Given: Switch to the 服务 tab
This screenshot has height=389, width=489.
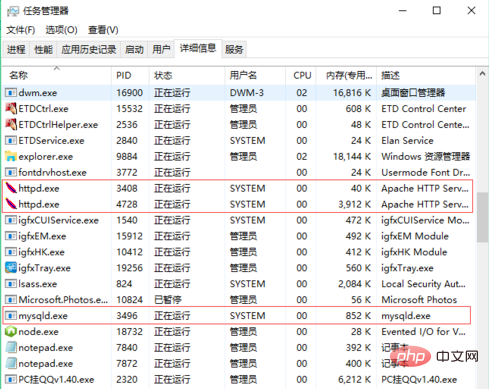Looking at the screenshot, I should click(234, 50).
